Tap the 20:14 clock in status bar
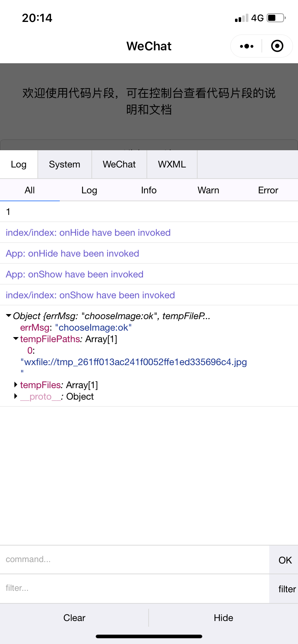Image resolution: width=298 pixels, height=644 pixels. pos(37,18)
